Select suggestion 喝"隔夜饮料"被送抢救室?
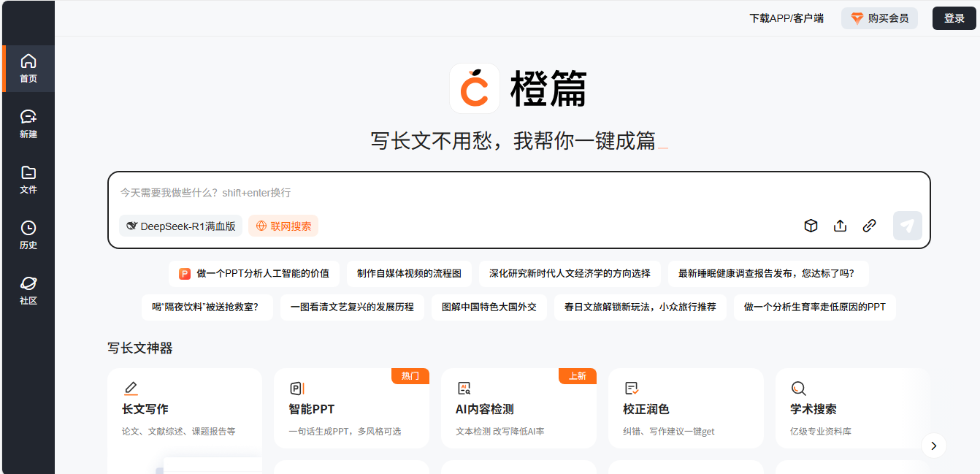 [x=207, y=307]
